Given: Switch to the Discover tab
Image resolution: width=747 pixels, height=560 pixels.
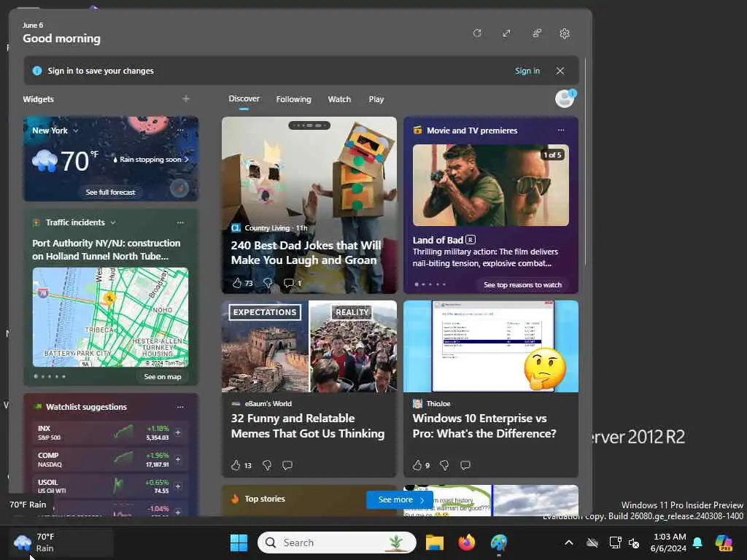Looking at the screenshot, I should coord(244,98).
